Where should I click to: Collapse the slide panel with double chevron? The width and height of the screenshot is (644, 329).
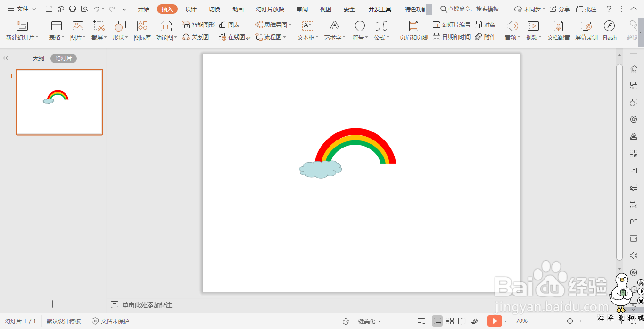(x=6, y=58)
